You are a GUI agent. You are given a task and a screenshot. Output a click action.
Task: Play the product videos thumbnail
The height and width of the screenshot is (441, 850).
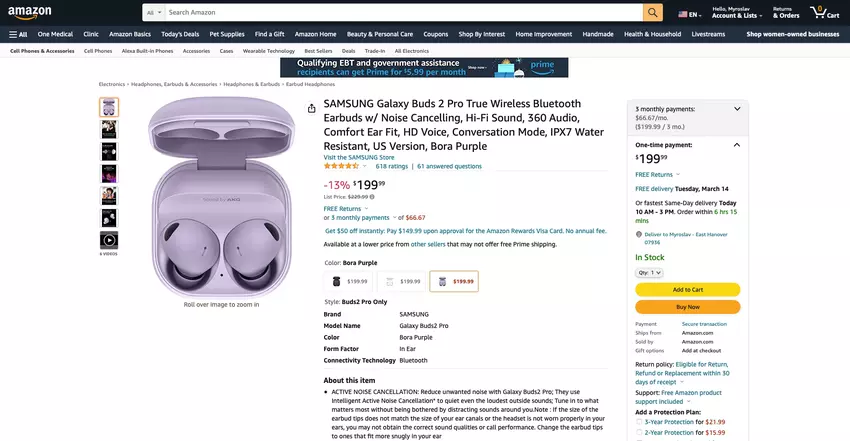108,240
